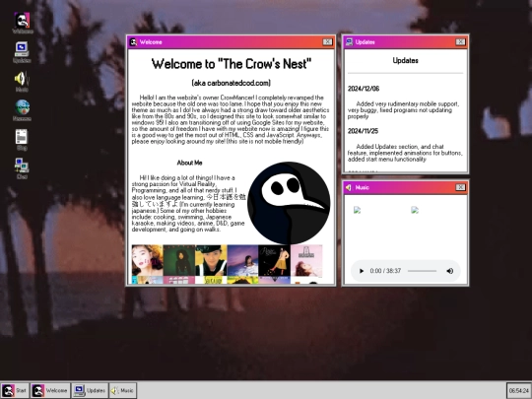Mute the Music player volume icon
This screenshot has height=399, width=532.
coord(450,271)
